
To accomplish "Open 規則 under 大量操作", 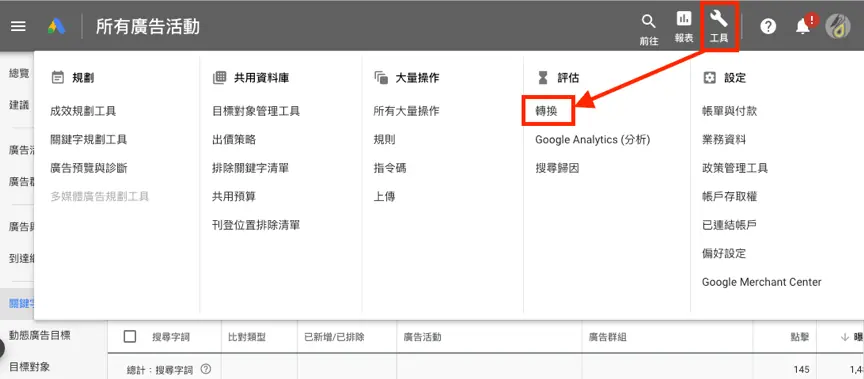I will click(x=385, y=139).
